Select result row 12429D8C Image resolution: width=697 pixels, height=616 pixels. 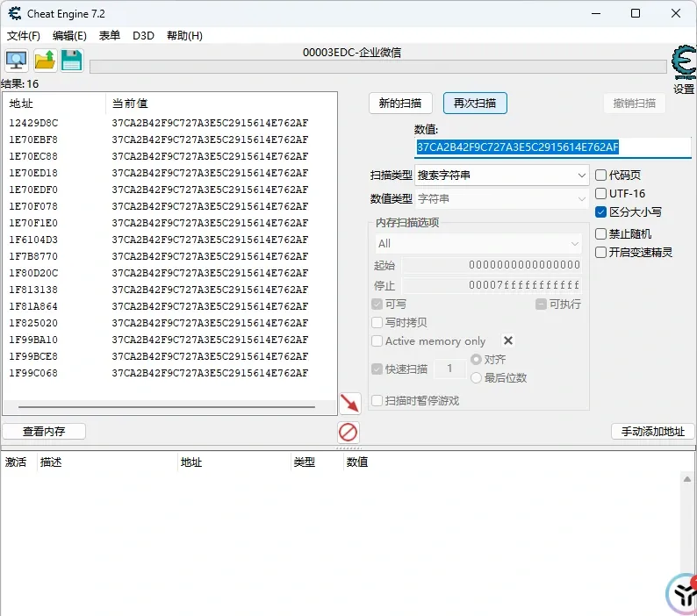click(x=169, y=123)
